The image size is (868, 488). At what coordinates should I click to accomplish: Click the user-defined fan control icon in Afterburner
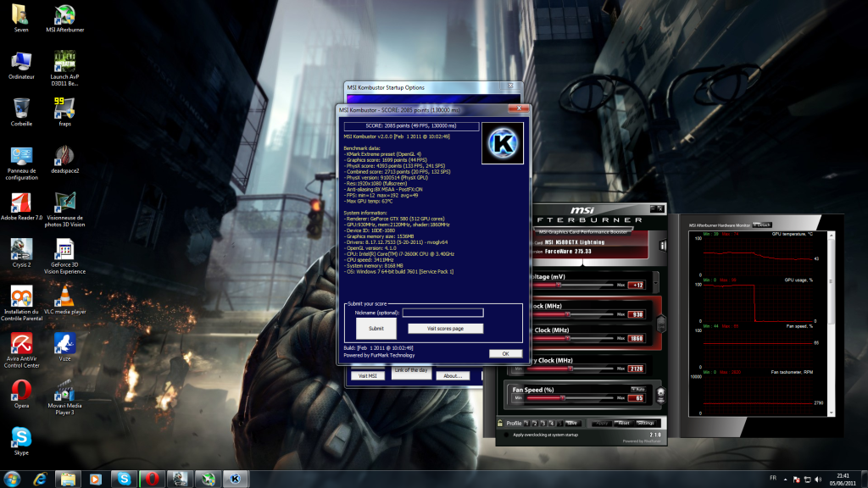(660, 395)
